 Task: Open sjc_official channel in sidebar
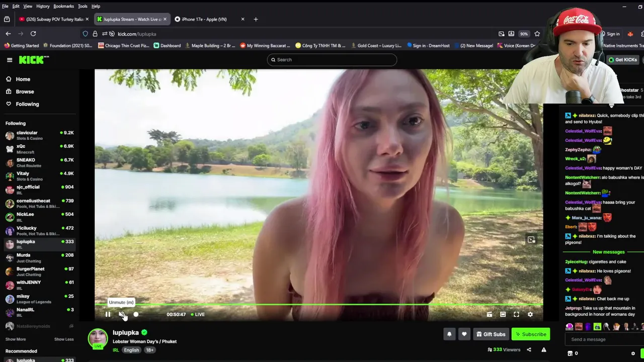click(x=39, y=190)
